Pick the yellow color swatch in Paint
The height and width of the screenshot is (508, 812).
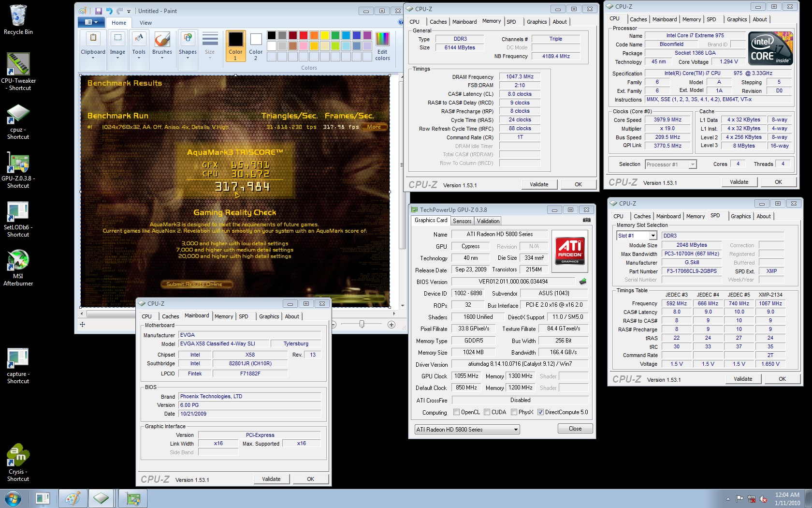click(324, 35)
